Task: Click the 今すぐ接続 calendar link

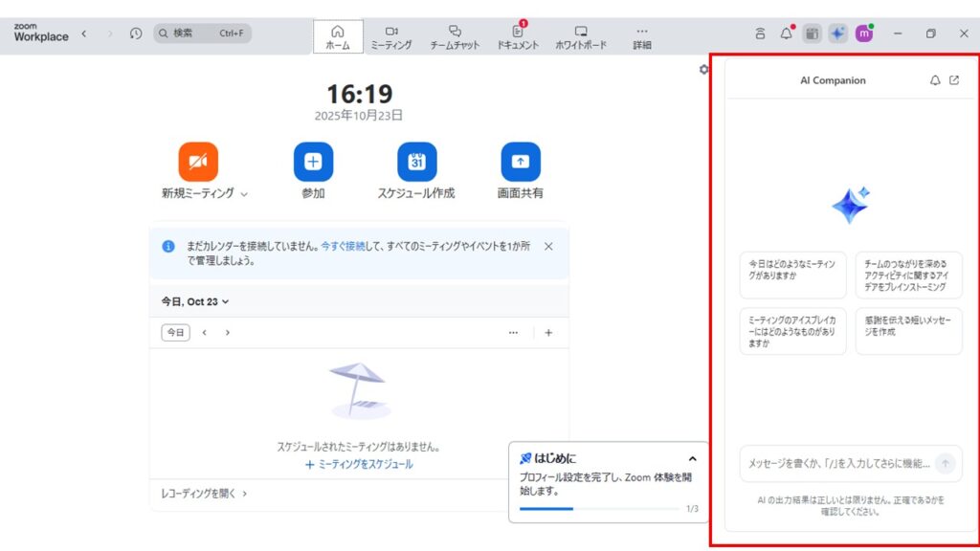Action: (343, 246)
